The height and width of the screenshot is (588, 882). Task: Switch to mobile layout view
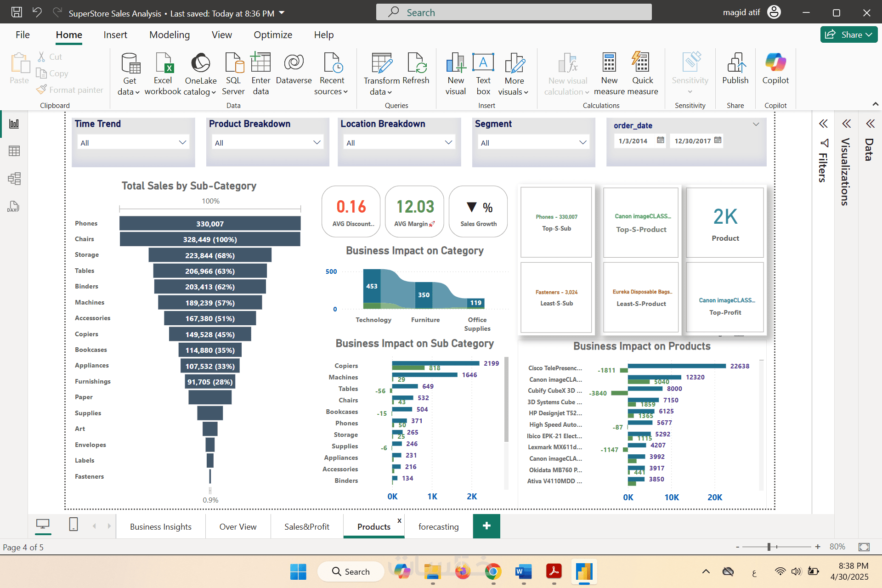pyautogui.click(x=73, y=524)
